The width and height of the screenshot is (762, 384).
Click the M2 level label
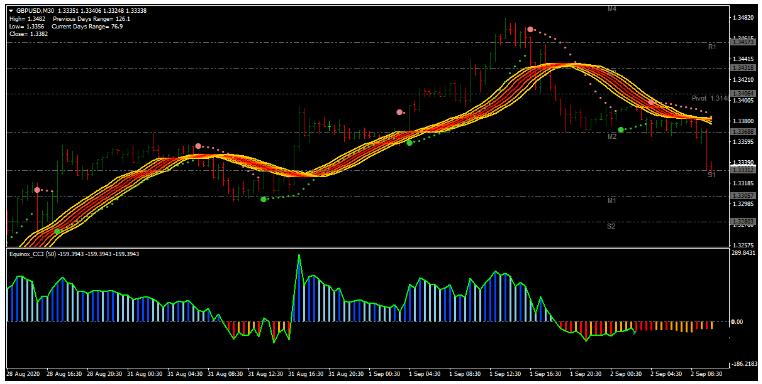(x=612, y=137)
